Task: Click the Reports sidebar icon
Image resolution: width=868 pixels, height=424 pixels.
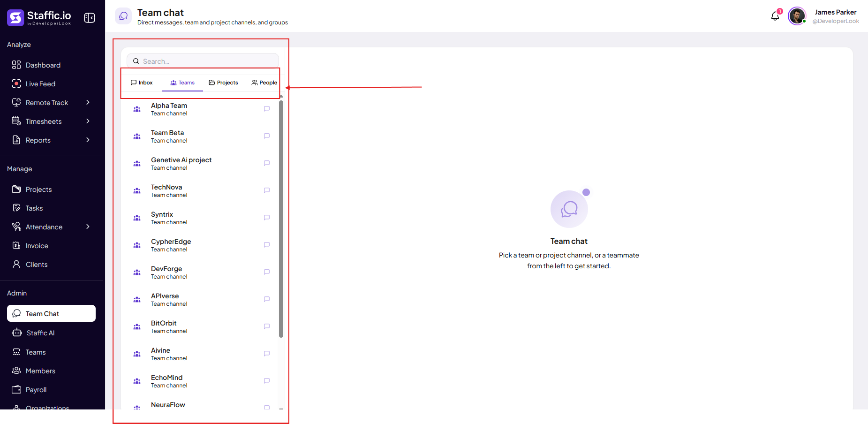Action: point(16,140)
